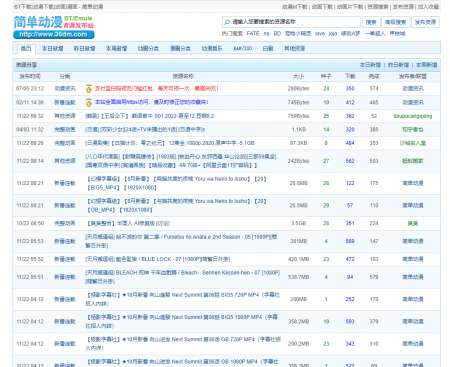450x367 pixels.
Task: Click download count 484
Action: coord(350,143)
